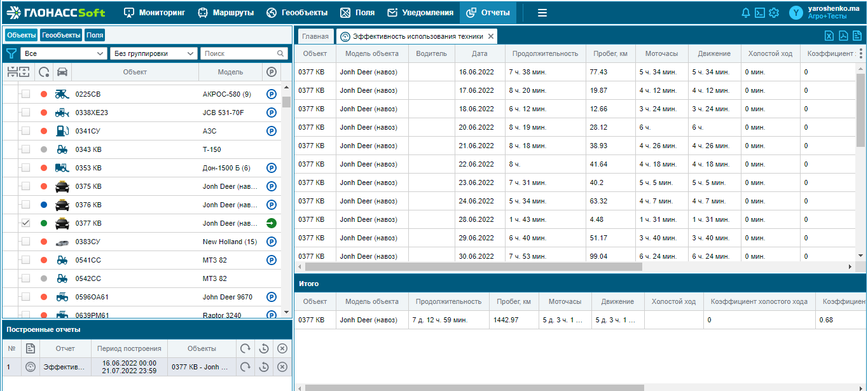Open the notifications bell icon
The image size is (868, 391).
tap(746, 13)
